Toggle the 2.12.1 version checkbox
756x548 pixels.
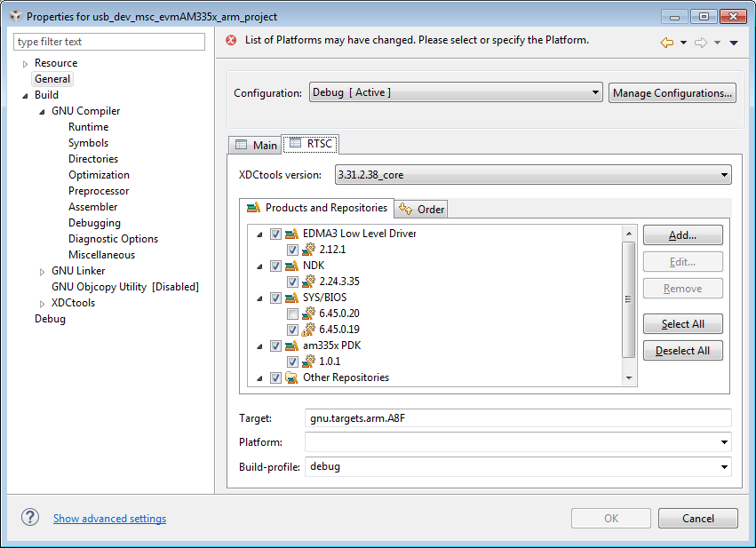(292, 250)
